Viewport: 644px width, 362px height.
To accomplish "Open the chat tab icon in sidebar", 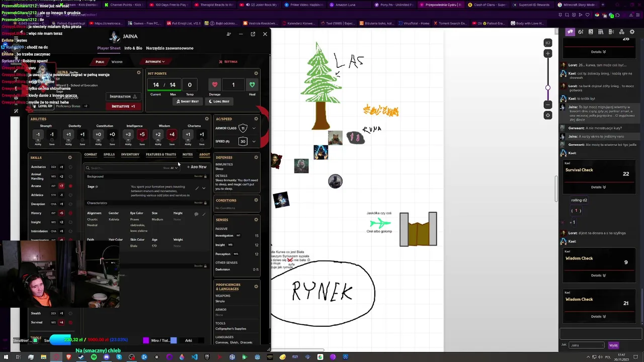I will pos(570,32).
